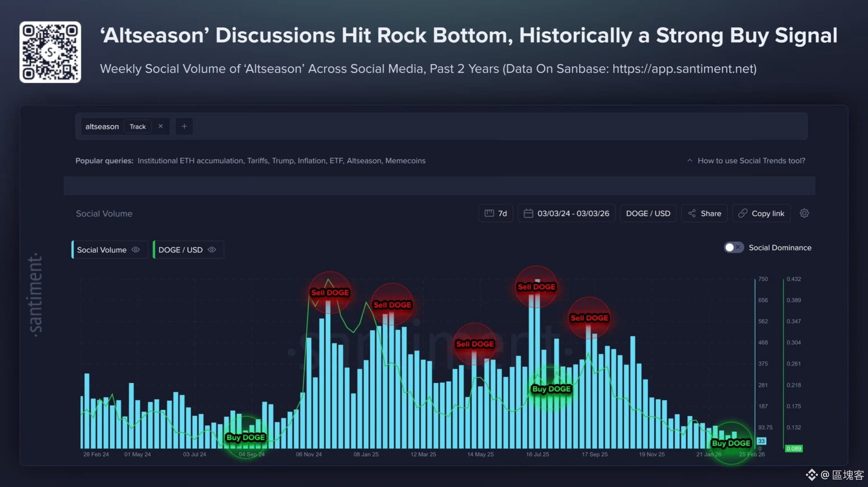Select the Inflation popular query
The width and height of the screenshot is (868, 487).
pyautogui.click(x=311, y=161)
